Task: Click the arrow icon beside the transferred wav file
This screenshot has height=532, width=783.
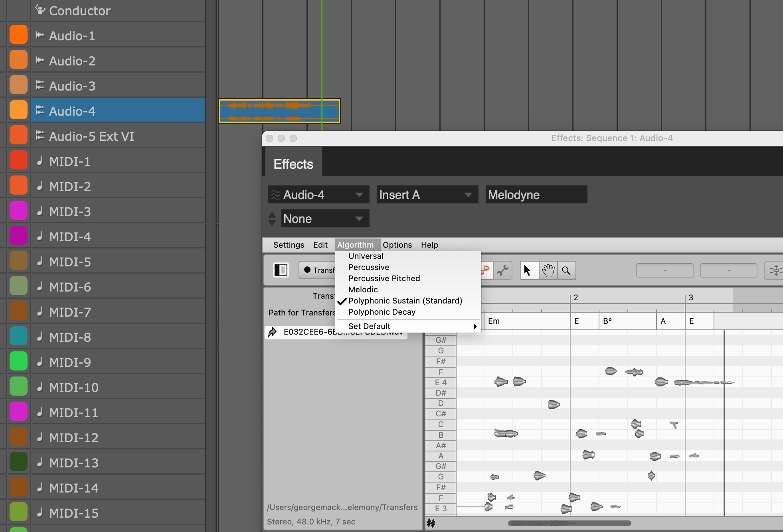Action: 273,332
